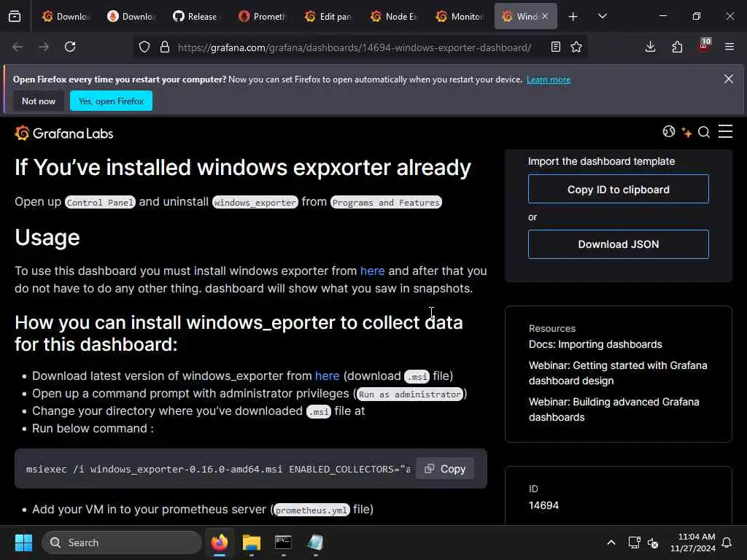Open a new browser tab

tap(573, 17)
